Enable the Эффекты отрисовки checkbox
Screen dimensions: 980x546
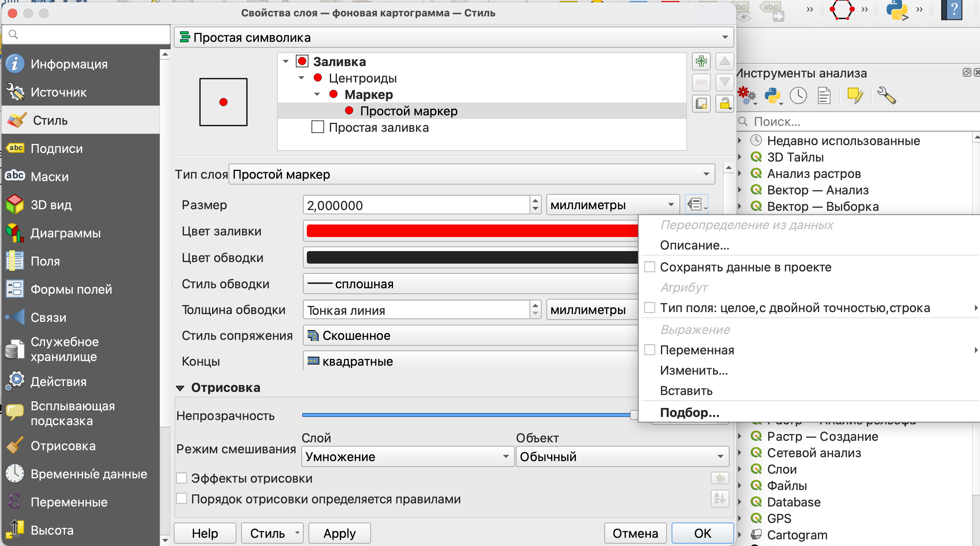pyautogui.click(x=182, y=478)
